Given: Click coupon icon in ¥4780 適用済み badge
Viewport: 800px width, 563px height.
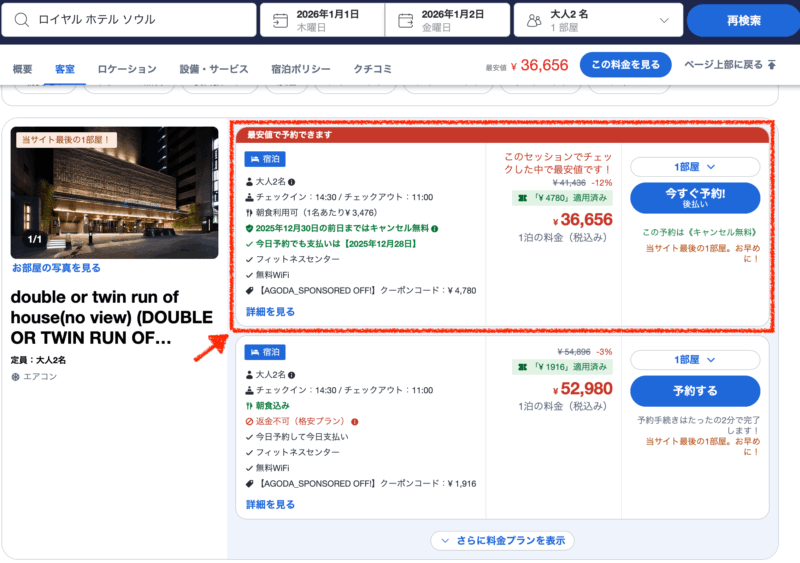Looking at the screenshot, I should coord(522,198).
